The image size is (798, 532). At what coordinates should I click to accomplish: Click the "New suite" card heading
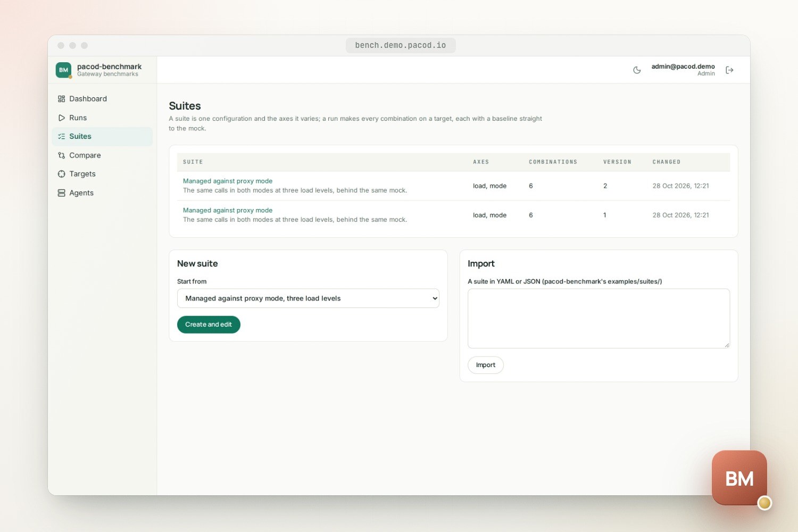[x=197, y=263]
